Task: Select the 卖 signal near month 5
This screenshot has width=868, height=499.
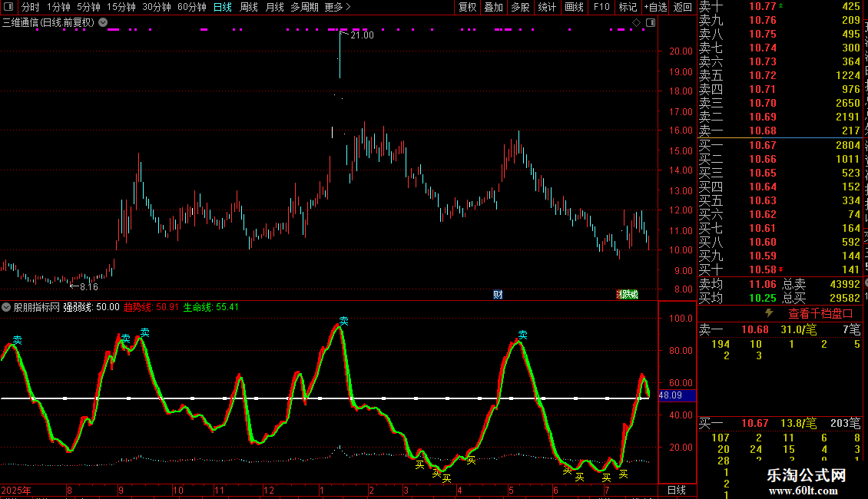Action: pos(522,335)
